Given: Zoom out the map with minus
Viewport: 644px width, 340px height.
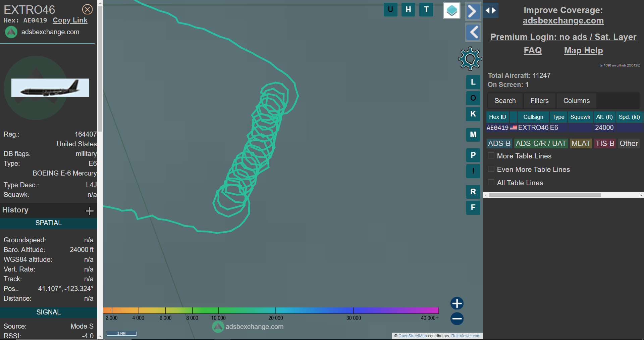Looking at the screenshot, I should click(x=457, y=319).
